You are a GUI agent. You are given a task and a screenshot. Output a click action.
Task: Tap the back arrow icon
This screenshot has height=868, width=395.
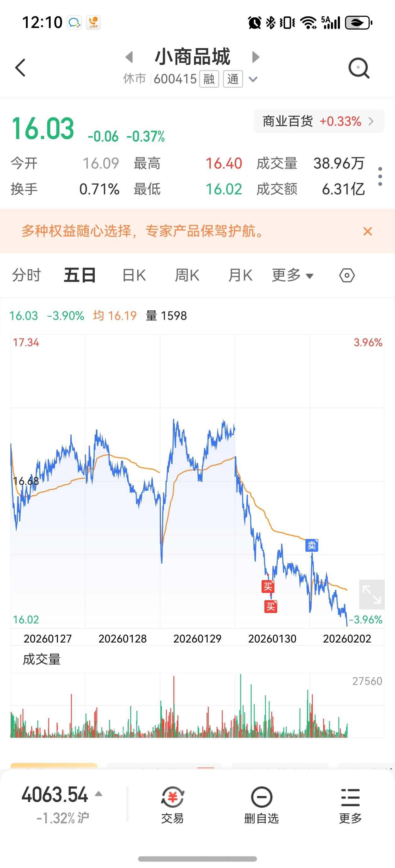click(x=20, y=68)
